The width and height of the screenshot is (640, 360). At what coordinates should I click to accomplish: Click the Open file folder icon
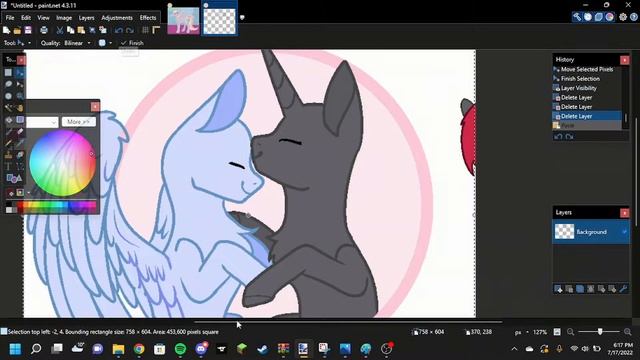coord(17,30)
